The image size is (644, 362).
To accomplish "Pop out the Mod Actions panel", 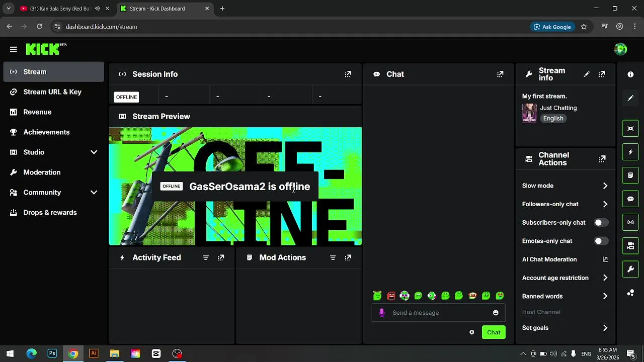I will [348, 257].
